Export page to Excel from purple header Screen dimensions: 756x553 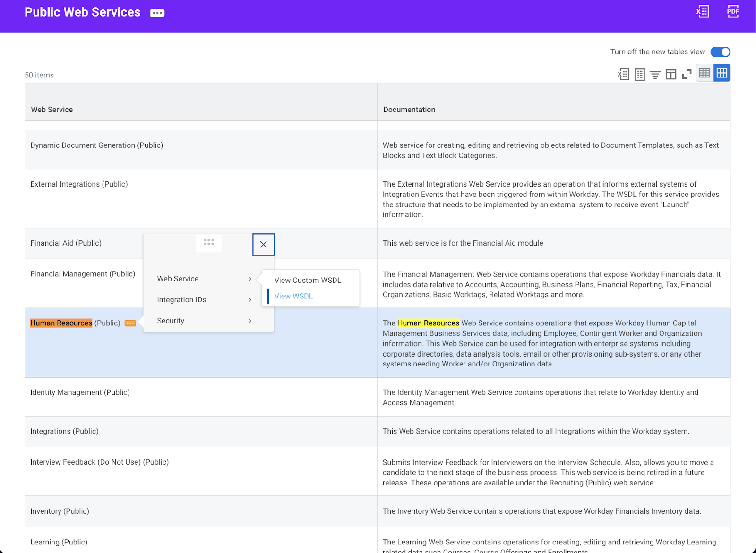pyautogui.click(x=703, y=11)
